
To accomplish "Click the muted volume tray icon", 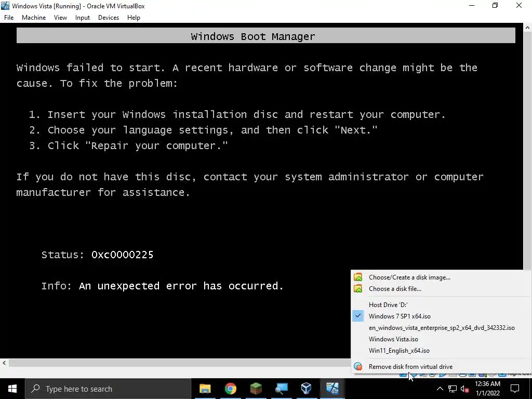I will coord(465,389).
